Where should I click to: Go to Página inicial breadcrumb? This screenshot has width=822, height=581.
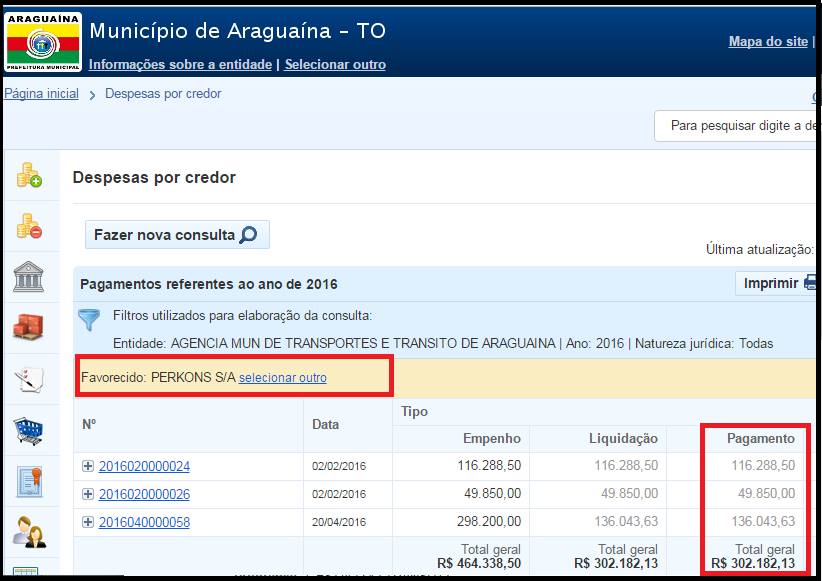pos(41,94)
